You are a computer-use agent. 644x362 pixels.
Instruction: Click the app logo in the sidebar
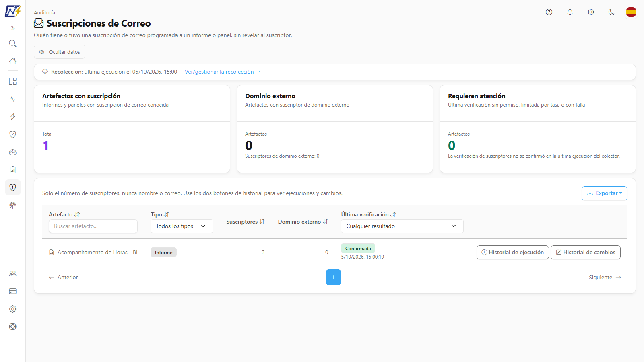click(x=13, y=11)
